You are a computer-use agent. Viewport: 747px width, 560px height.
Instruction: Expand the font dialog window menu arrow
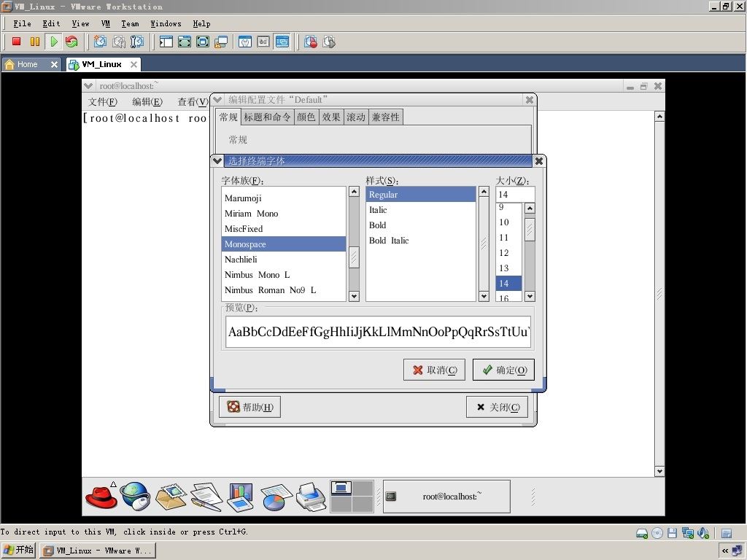[x=217, y=161]
